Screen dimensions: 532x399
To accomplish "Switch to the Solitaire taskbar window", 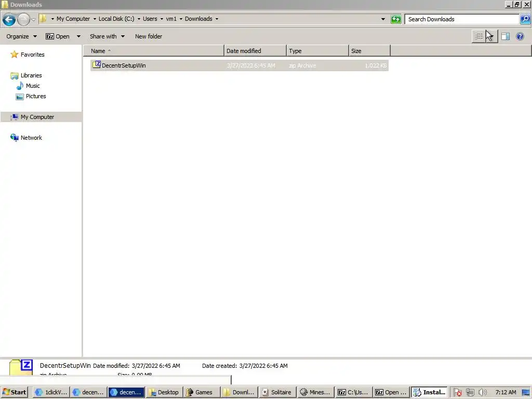I will pos(277,392).
